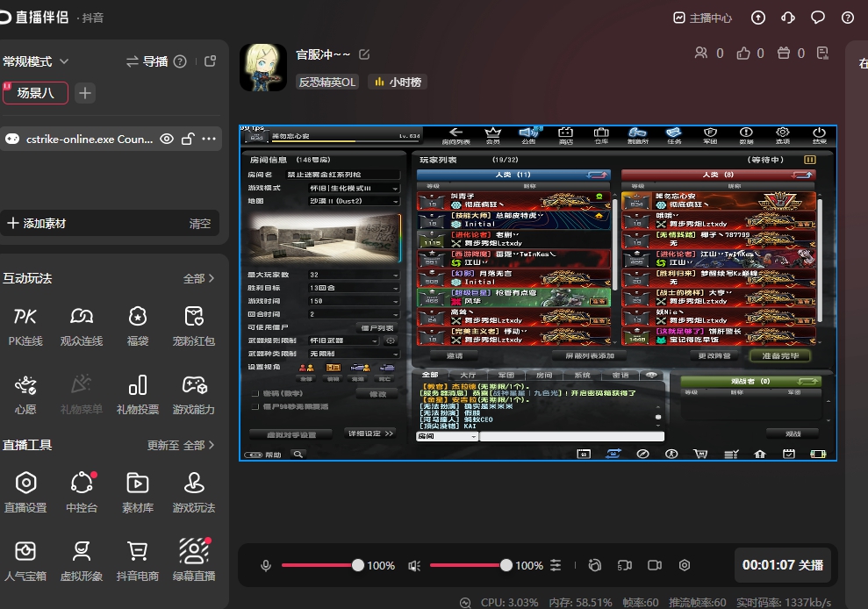The image size is (868, 609).
Task: Expand 直播工具 全部 list
Action: coord(198,445)
